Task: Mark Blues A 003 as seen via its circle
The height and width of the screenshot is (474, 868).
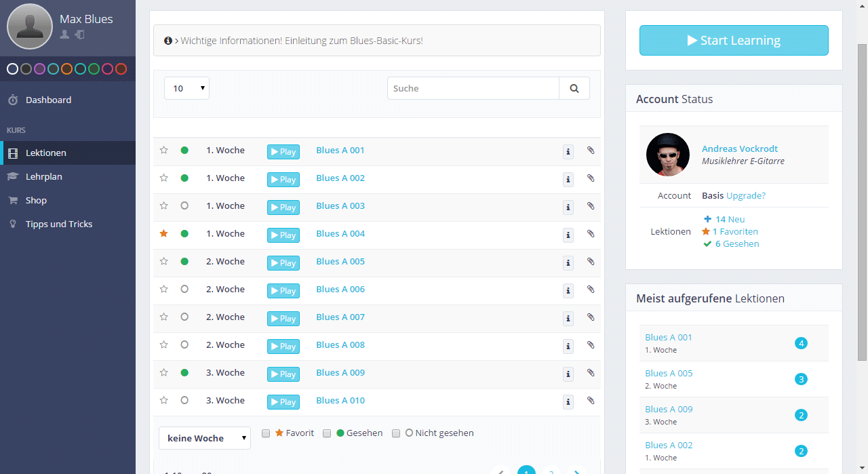Action: pos(184,205)
